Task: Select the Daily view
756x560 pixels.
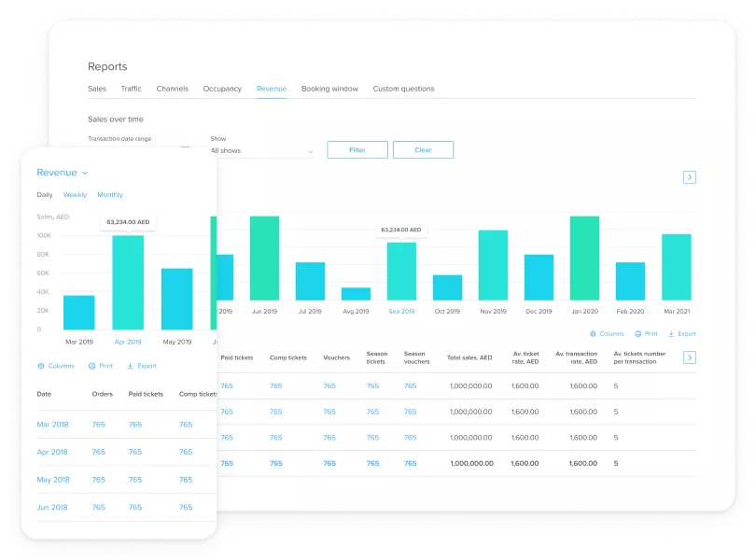Action: 45,195
